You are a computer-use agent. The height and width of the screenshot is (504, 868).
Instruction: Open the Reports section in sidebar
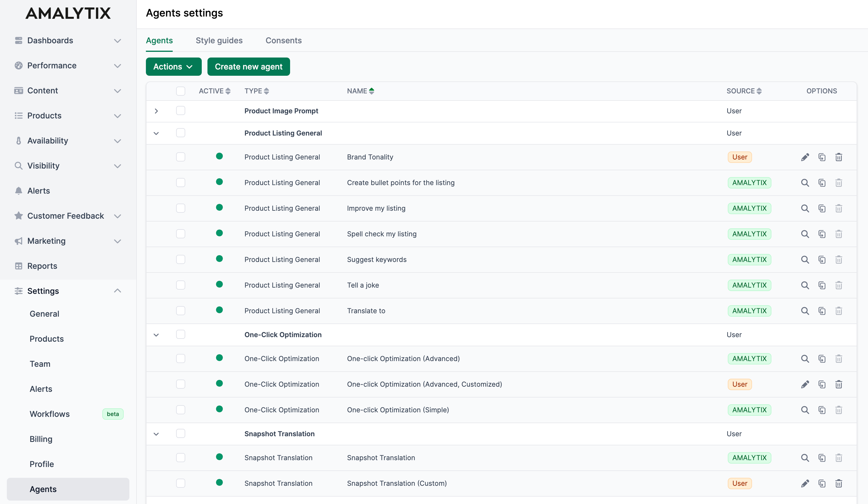(42, 266)
